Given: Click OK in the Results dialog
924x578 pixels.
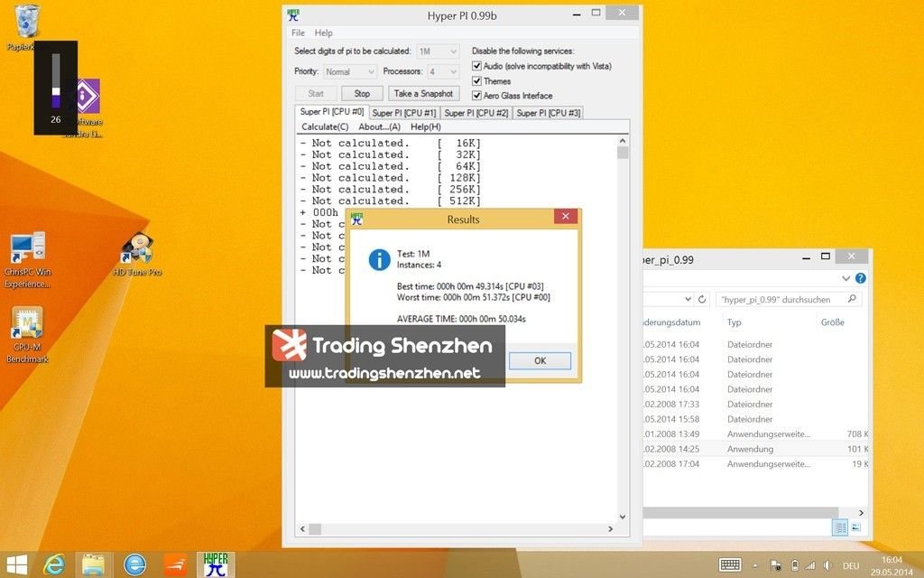Looking at the screenshot, I should pyautogui.click(x=541, y=361).
